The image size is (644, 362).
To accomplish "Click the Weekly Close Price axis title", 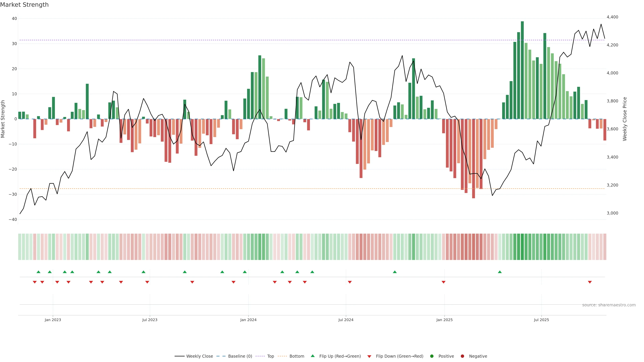I will click(x=625, y=119).
